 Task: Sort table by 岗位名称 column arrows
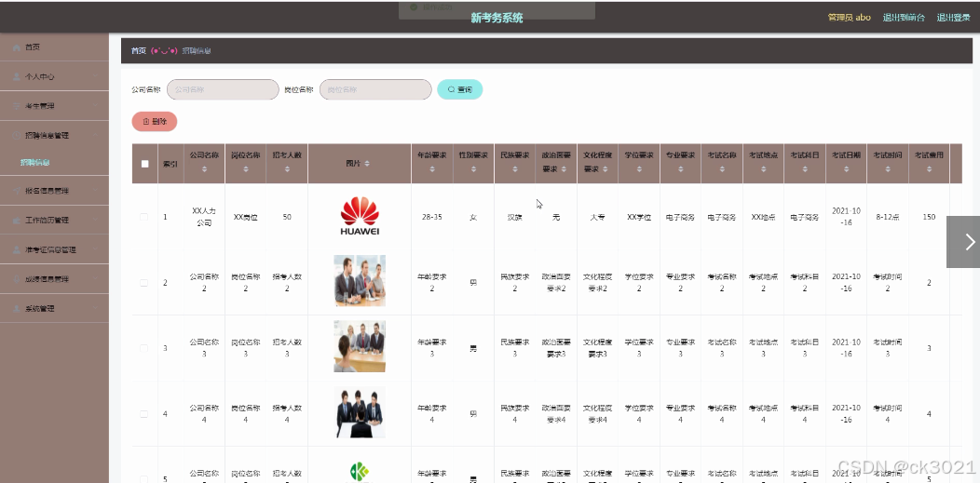point(246,169)
